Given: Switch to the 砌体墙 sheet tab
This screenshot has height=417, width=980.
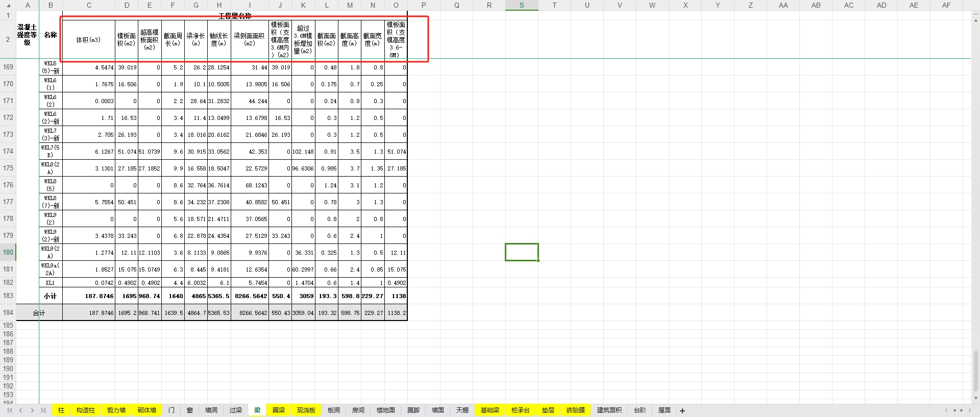Looking at the screenshot, I should click(147, 410).
